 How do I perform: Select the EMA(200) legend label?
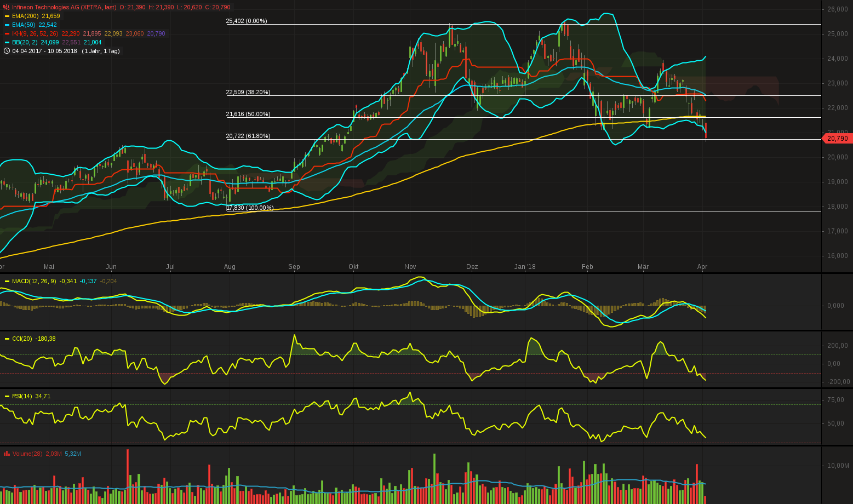25,16
